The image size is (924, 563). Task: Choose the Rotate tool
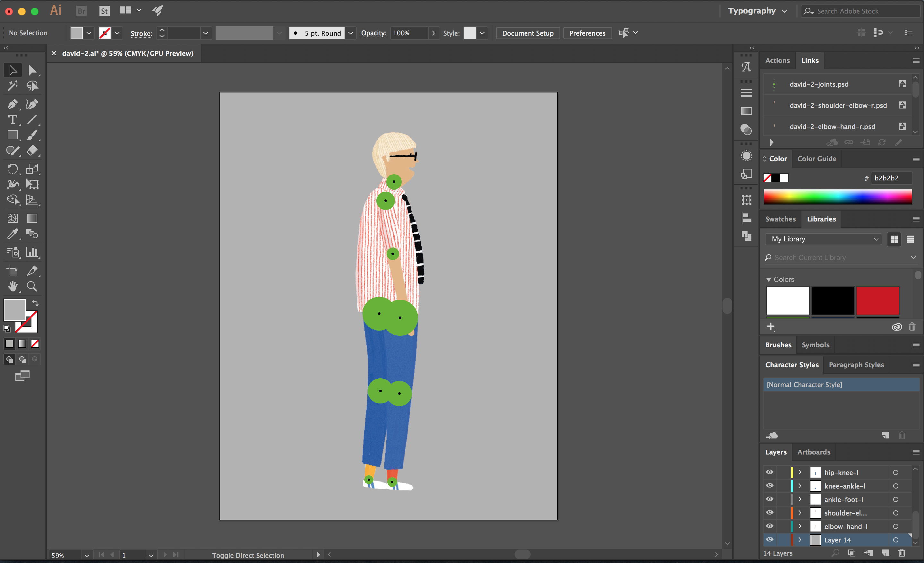coord(13,169)
